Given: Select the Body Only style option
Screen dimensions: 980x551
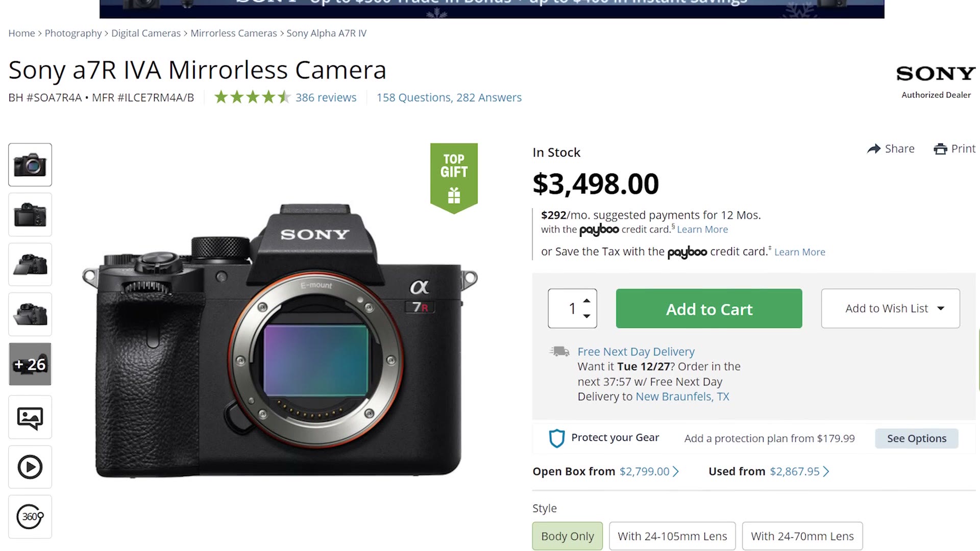Looking at the screenshot, I should pyautogui.click(x=567, y=536).
